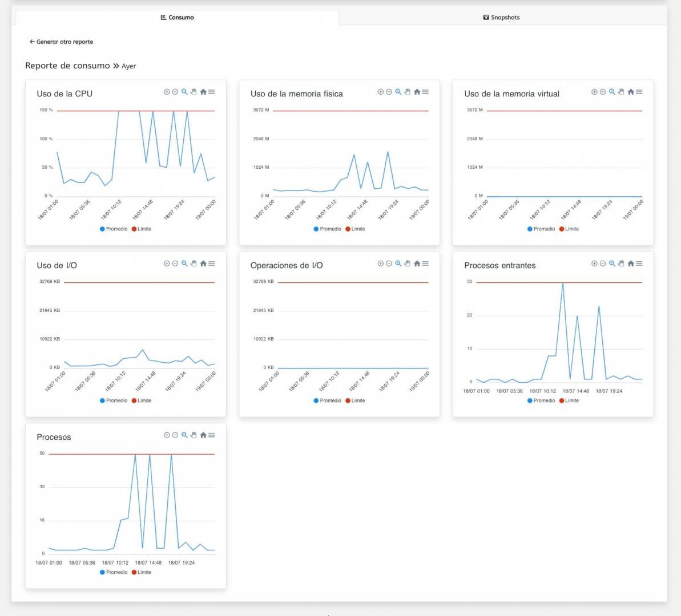
Task: Reset zoom on the Operaciones de I/O chart
Action: [417, 264]
